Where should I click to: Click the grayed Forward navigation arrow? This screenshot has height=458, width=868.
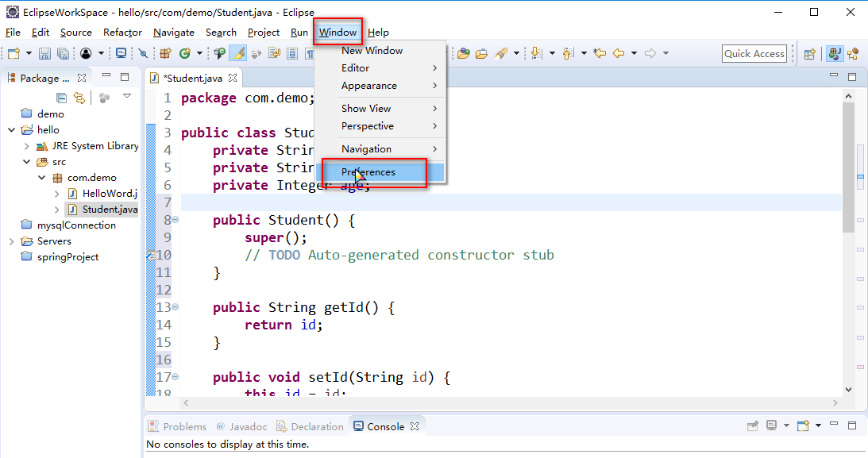point(651,53)
